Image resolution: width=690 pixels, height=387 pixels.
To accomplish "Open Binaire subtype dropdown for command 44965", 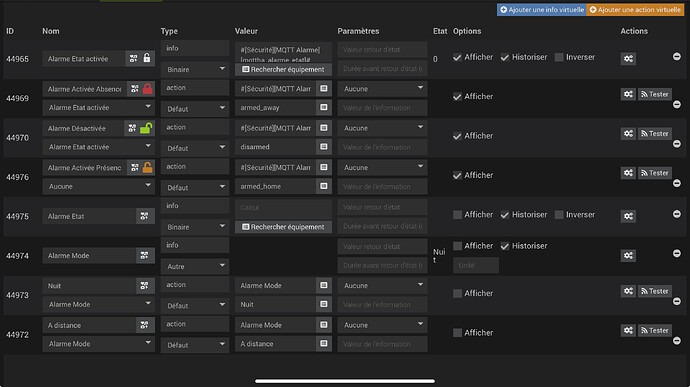I will click(195, 70).
